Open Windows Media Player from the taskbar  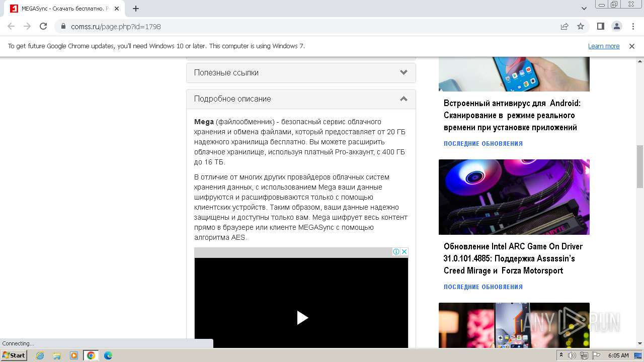[x=74, y=355]
